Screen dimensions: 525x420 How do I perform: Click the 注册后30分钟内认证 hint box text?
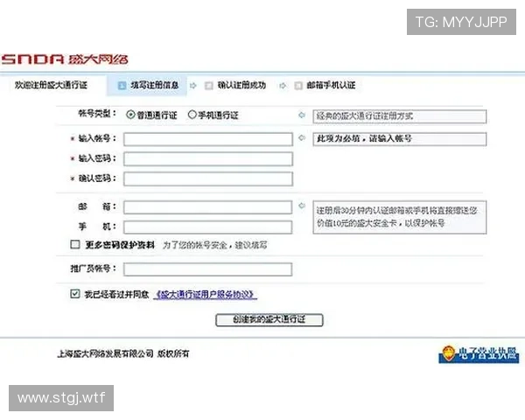(x=397, y=217)
